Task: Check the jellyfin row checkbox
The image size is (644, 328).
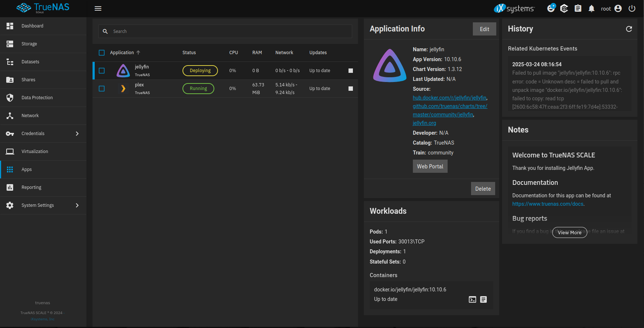Action: (102, 71)
